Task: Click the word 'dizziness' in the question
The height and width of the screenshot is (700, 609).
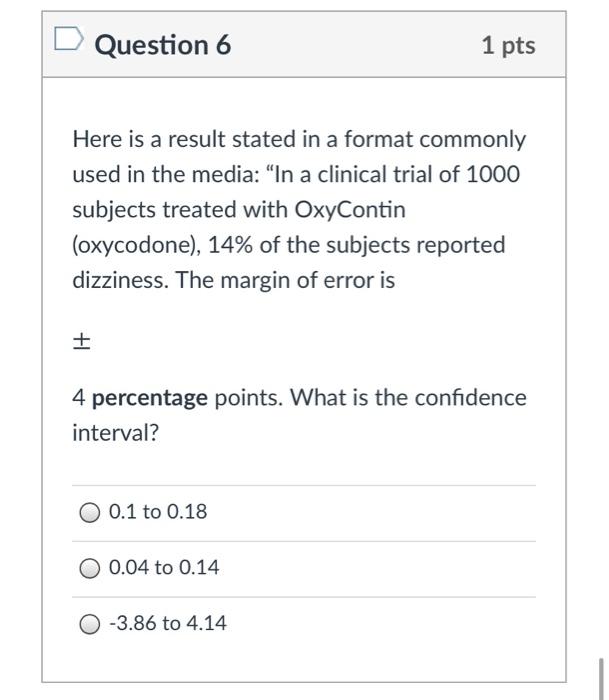Action: point(118,280)
